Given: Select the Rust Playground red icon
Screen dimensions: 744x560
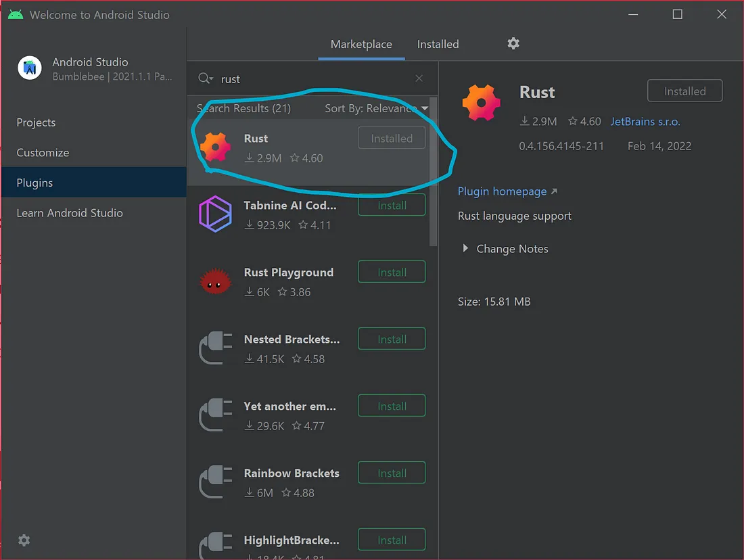Looking at the screenshot, I should 215,281.
